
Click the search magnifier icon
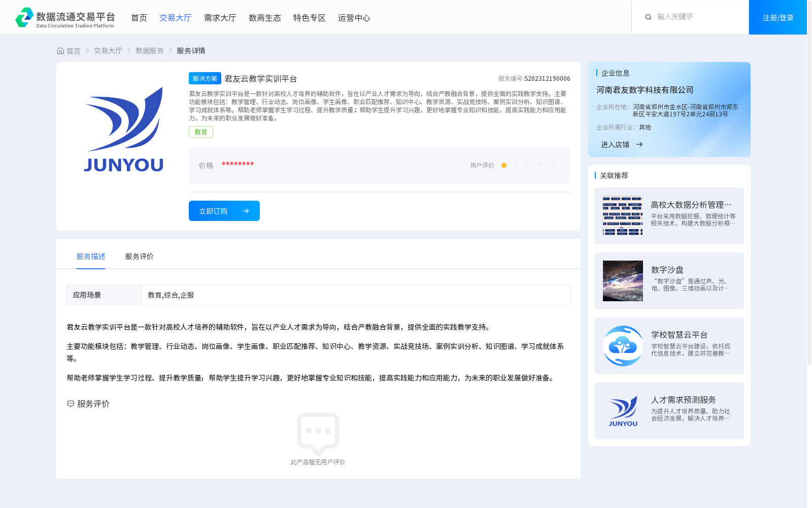tap(648, 17)
